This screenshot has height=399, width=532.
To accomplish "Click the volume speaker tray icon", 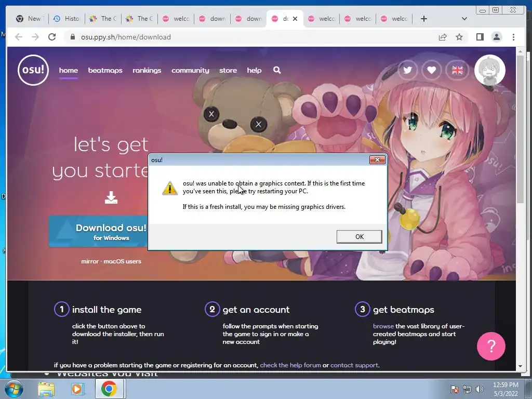I will [x=479, y=389].
